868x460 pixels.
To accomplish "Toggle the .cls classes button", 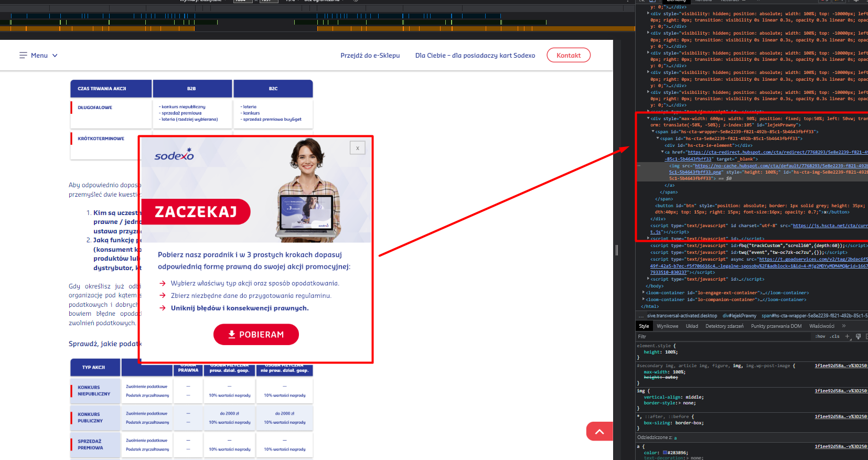I will click(x=834, y=336).
